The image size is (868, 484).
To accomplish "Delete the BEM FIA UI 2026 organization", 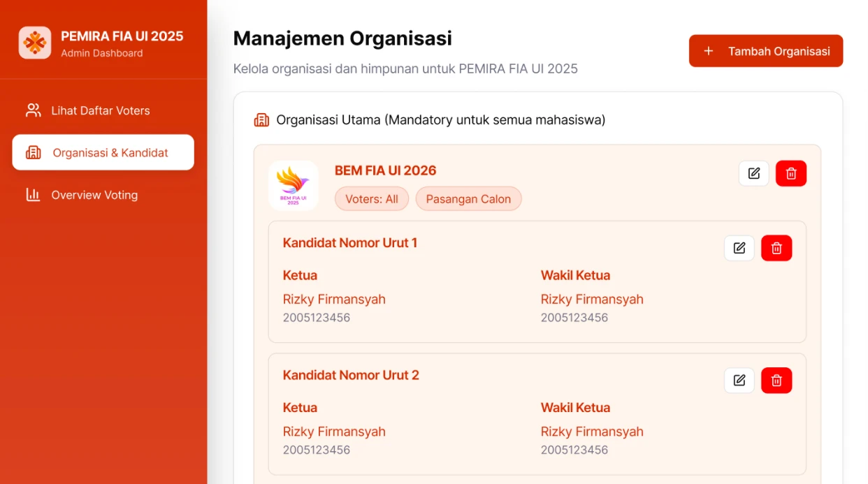I will tap(791, 173).
